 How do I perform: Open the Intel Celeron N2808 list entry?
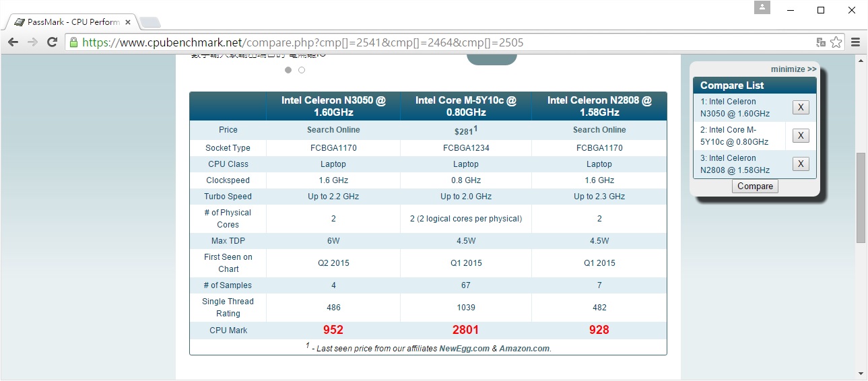735,164
